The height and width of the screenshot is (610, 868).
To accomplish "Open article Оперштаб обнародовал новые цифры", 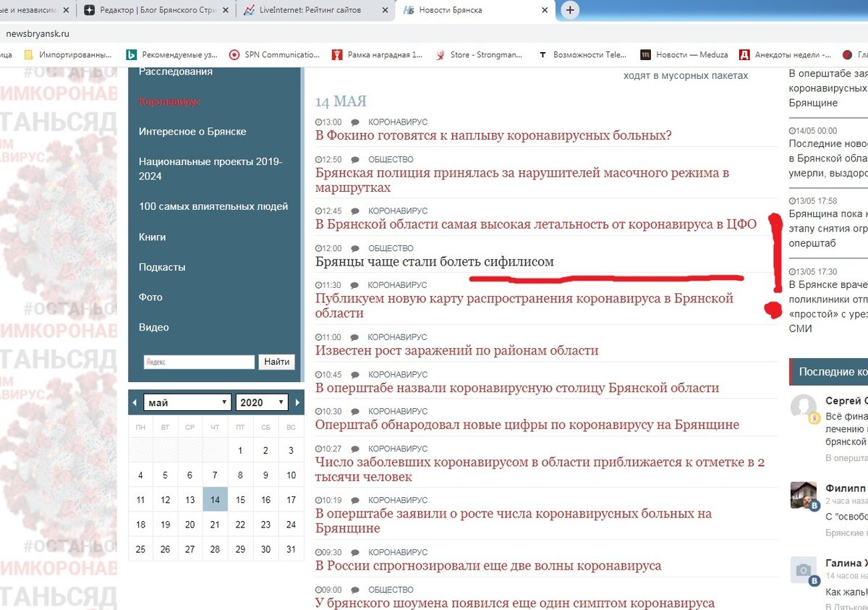I will click(527, 425).
